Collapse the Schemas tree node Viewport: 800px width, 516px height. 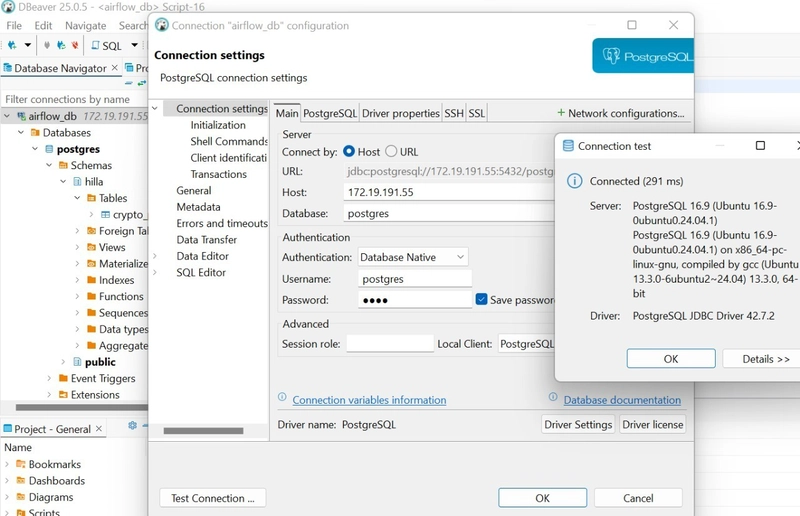tap(49, 165)
